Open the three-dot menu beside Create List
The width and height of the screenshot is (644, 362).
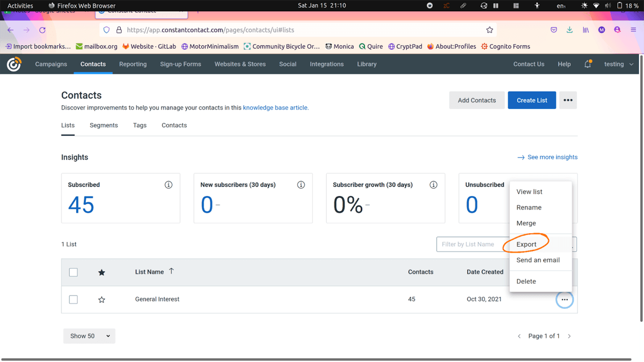pos(568,100)
